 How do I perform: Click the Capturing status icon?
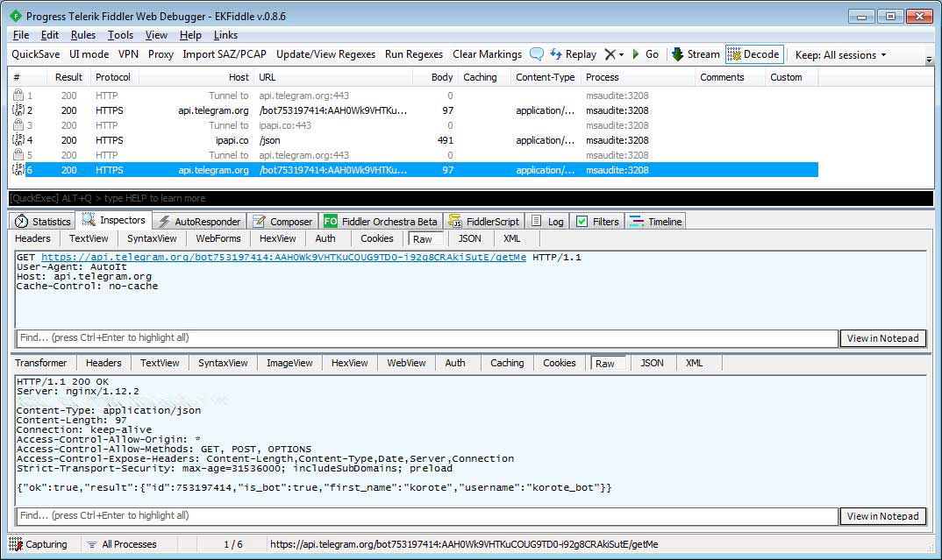coord(16,544)
